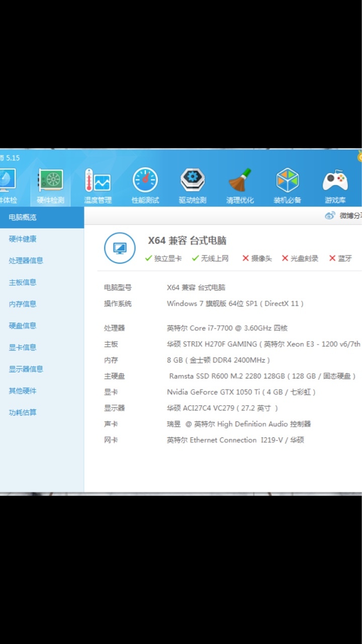This screenshot has height=644, width=362.
Task: Open the 清理优化 cleanup broom icon
Action: (240, 180)
